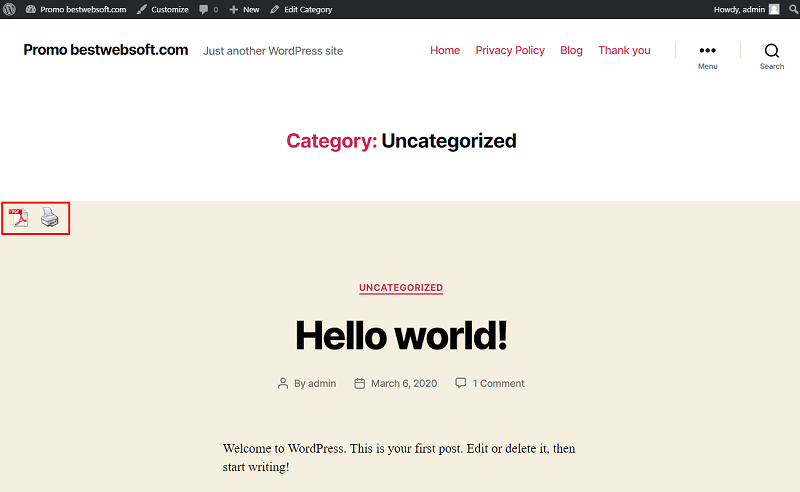Screen dimensions: 800x492
Task: Click the brush icon next to Customize
Action: [142, 9]
